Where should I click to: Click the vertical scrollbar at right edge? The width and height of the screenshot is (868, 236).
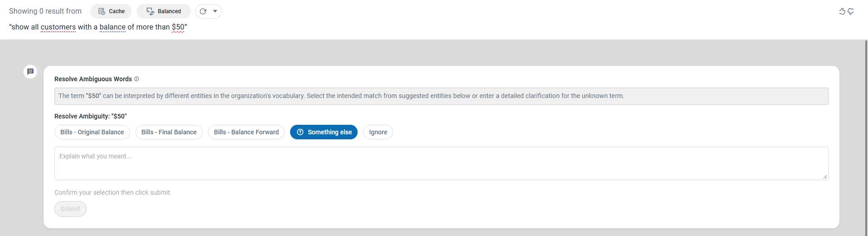866,136
